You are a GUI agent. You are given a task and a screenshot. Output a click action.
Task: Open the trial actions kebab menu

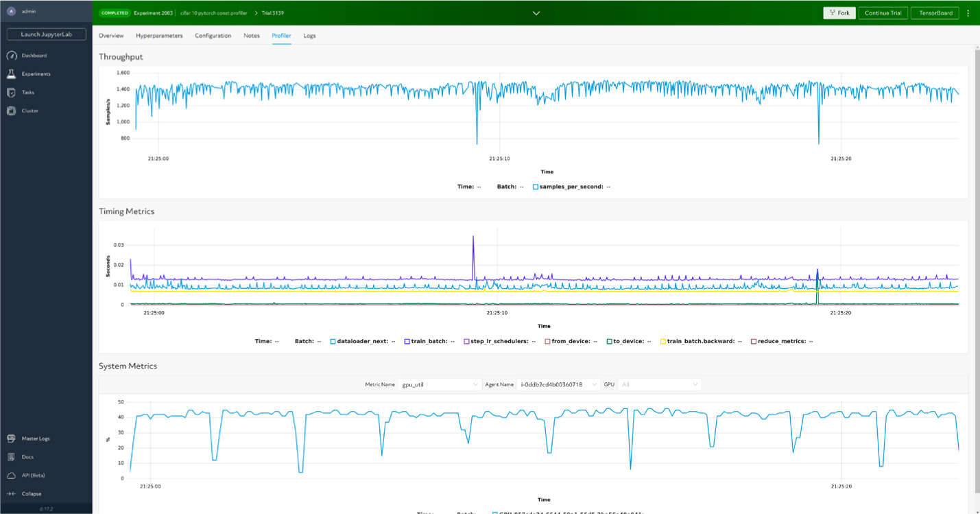click(x=968, y=12)
